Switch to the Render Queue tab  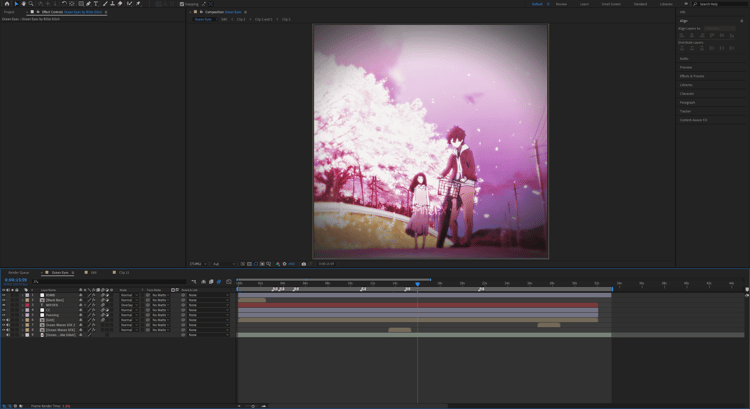(19, 273)
